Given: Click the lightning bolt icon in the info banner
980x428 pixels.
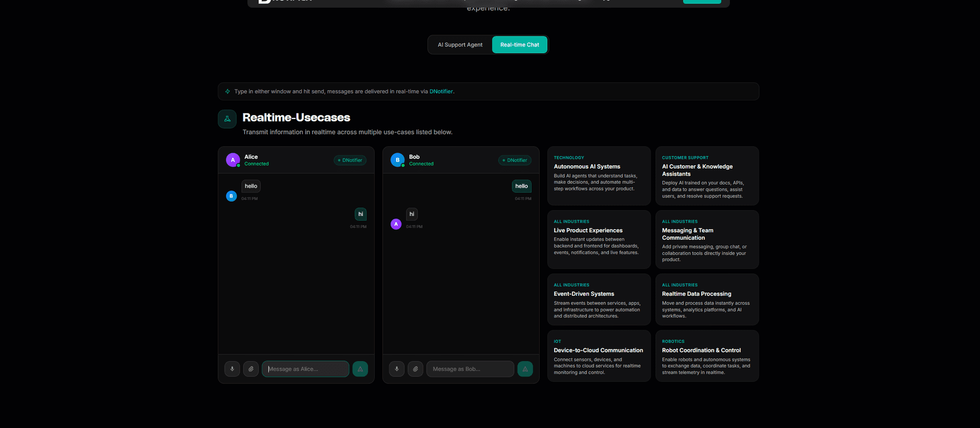Looking at the screenshot, I should tap(228, 91).
